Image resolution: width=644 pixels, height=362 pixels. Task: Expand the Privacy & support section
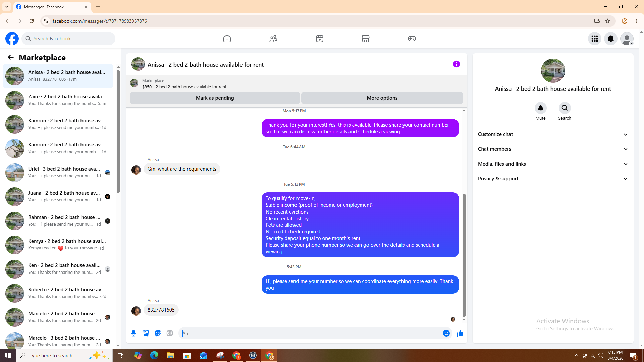tap(553, 179)
